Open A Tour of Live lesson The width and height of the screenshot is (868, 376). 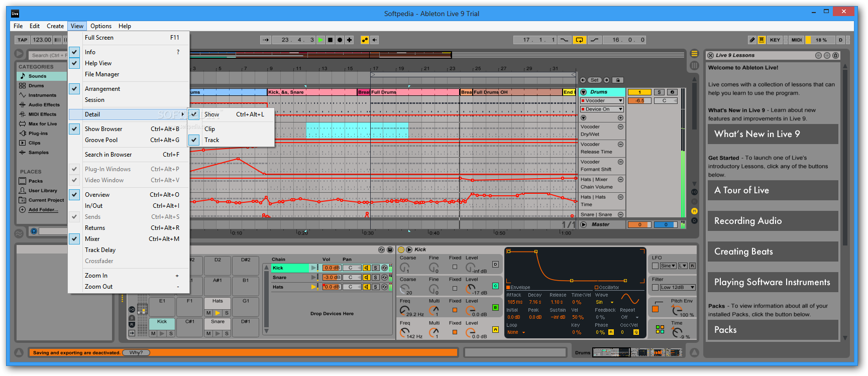(773, 190)
